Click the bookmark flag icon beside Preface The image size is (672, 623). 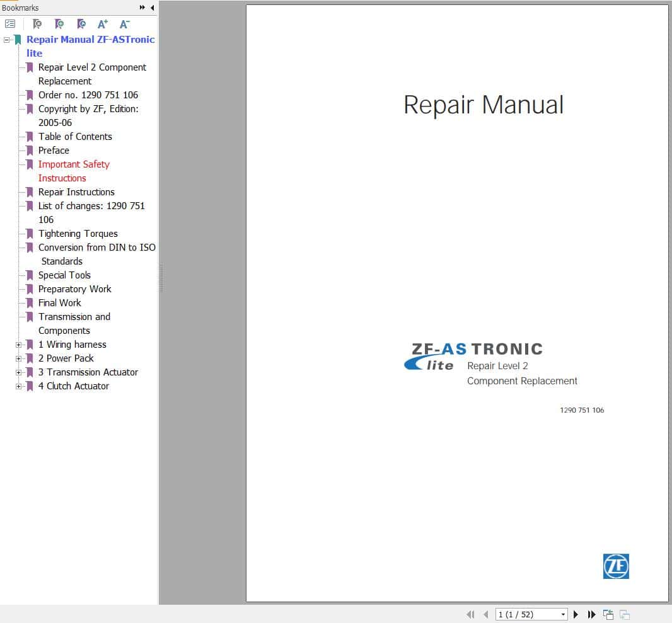(x=30, y=151)
